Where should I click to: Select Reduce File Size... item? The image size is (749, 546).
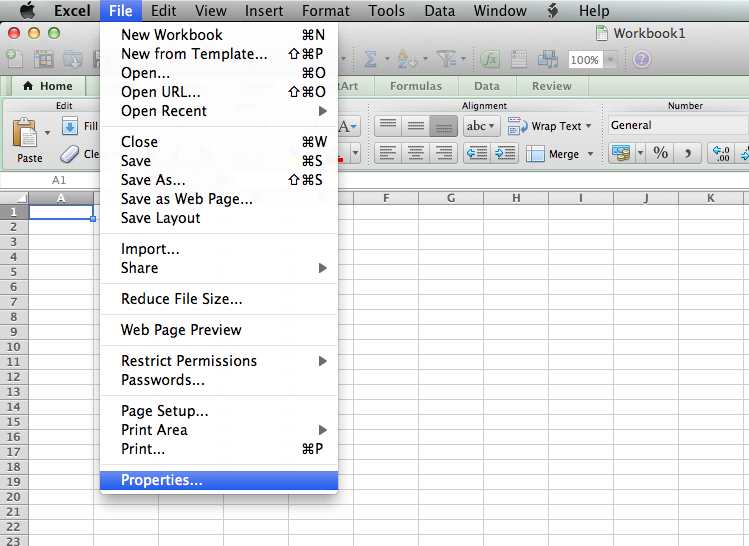[x=219, y=299]
